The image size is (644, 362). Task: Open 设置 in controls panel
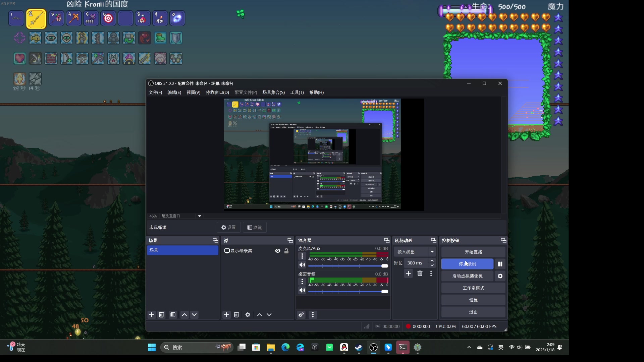click(473, 300)
